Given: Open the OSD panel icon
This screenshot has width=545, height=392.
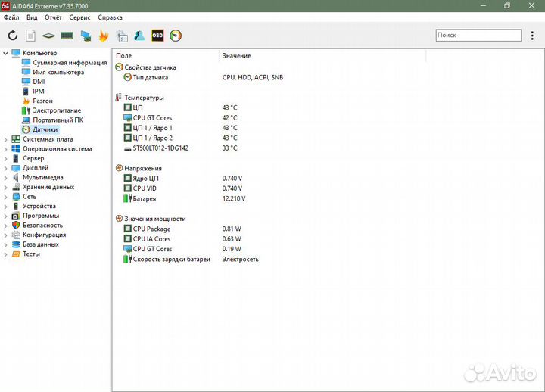Looking at the screenshot, I should coord(157,36).
